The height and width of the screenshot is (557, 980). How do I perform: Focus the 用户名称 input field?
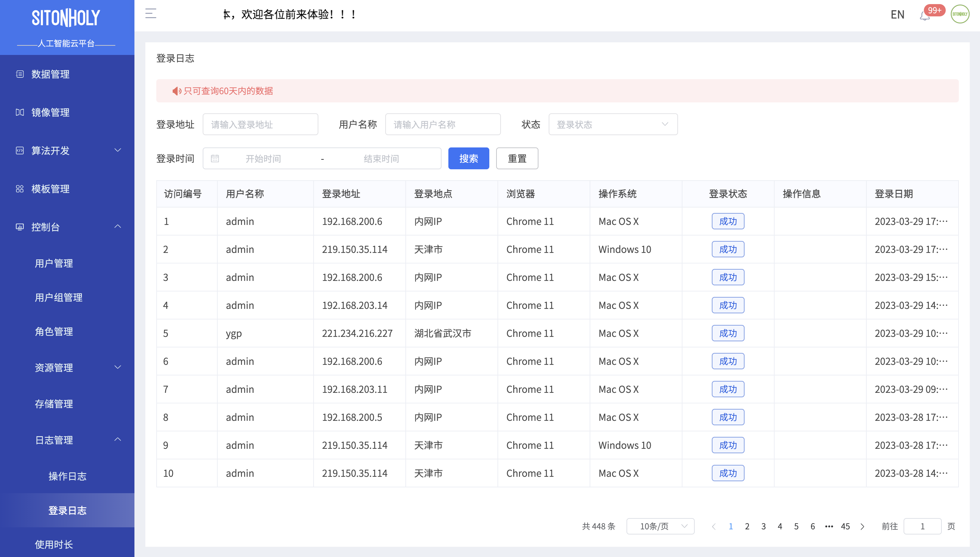(443, 124)
